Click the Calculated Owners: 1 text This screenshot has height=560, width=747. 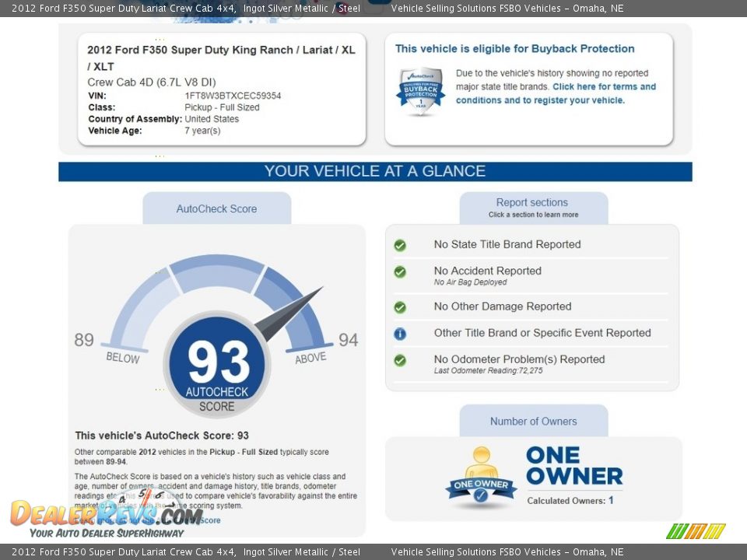click(x=570, y=500)
